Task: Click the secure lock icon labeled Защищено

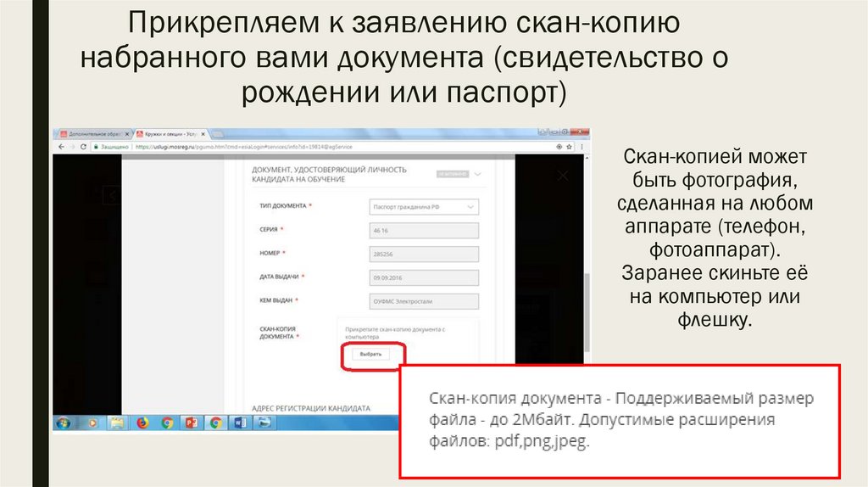Action: [96, 147]
